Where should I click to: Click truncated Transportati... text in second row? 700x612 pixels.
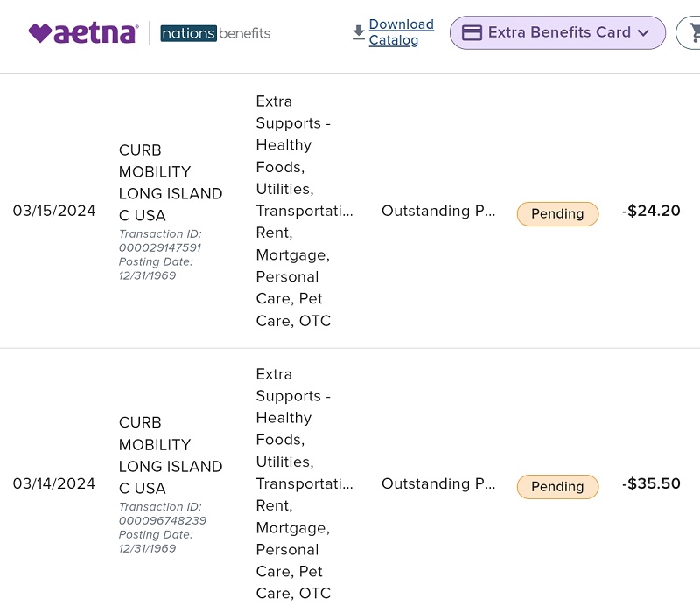pos(304,483)
